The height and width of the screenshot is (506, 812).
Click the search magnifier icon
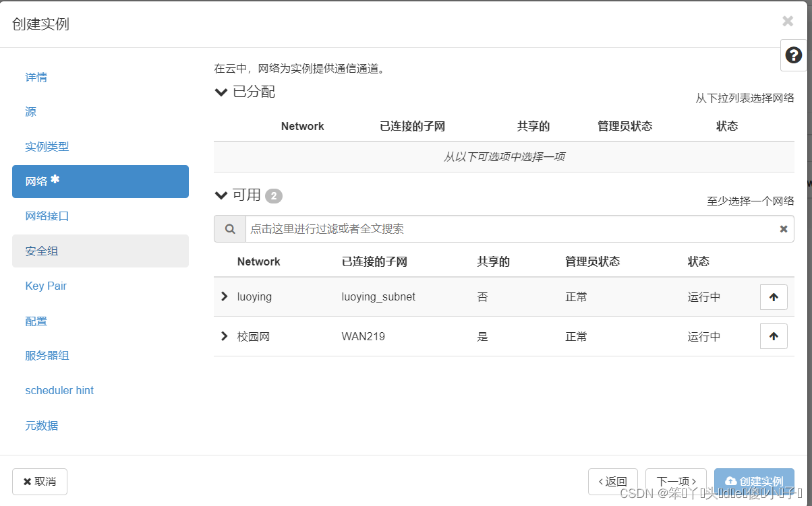click(229, 228)
